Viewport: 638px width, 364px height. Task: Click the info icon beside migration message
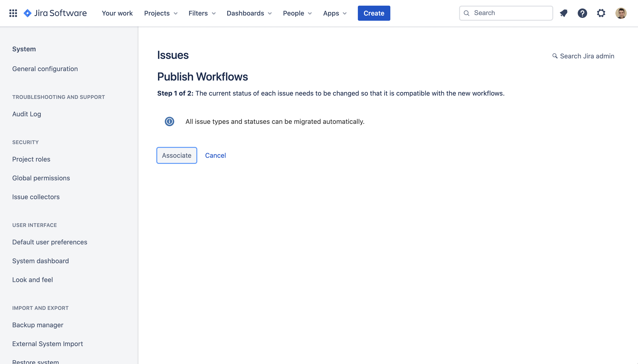[x=170, y=121]
